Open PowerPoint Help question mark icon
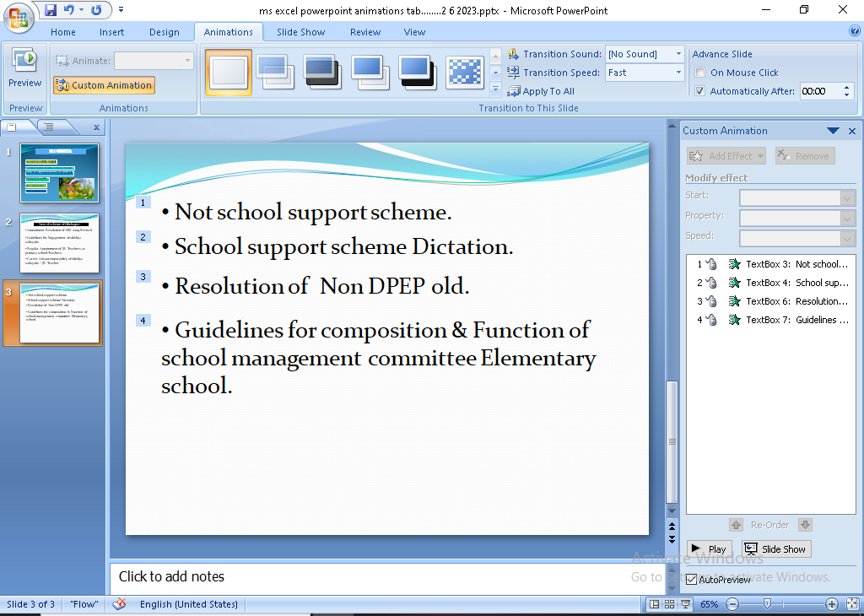Viewport: 864px width, 616px height. tap(855, 32)
